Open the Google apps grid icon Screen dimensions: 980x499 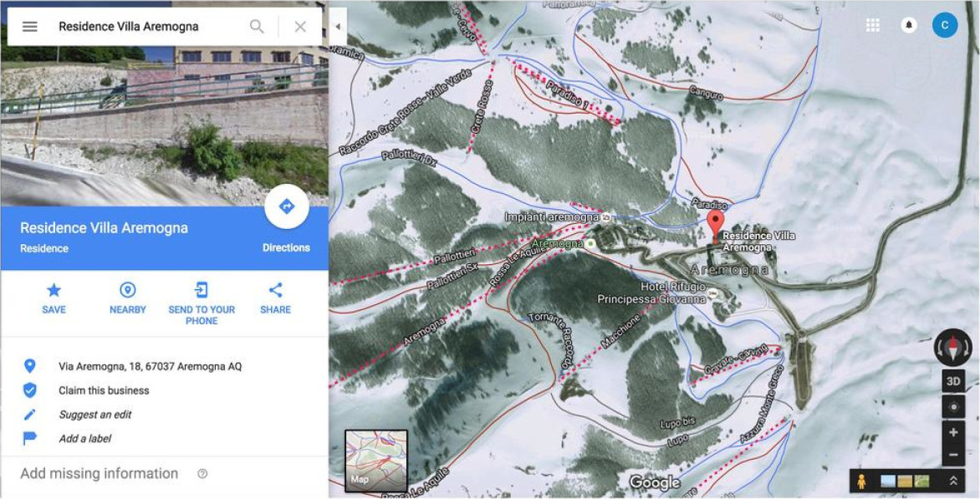point(873,25)
